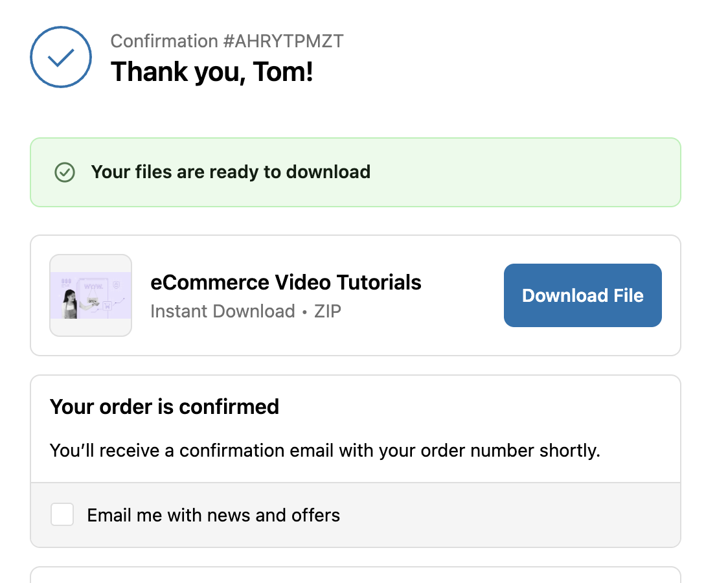Image resolution: width=728 pixels, height=583 pixels.
Task: Open the eCommerce Video Tutorials product thumbnail
Action: (91, 295)
